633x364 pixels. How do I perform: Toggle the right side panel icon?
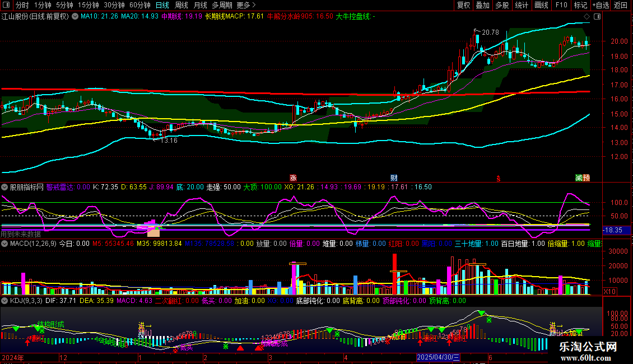pos(597,17)
